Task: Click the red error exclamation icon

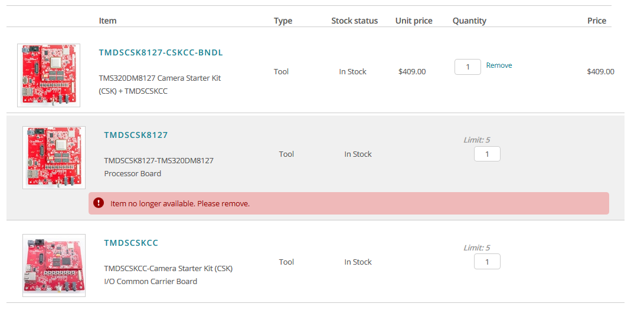Action: pyautogui.click(x=99, y=203)
